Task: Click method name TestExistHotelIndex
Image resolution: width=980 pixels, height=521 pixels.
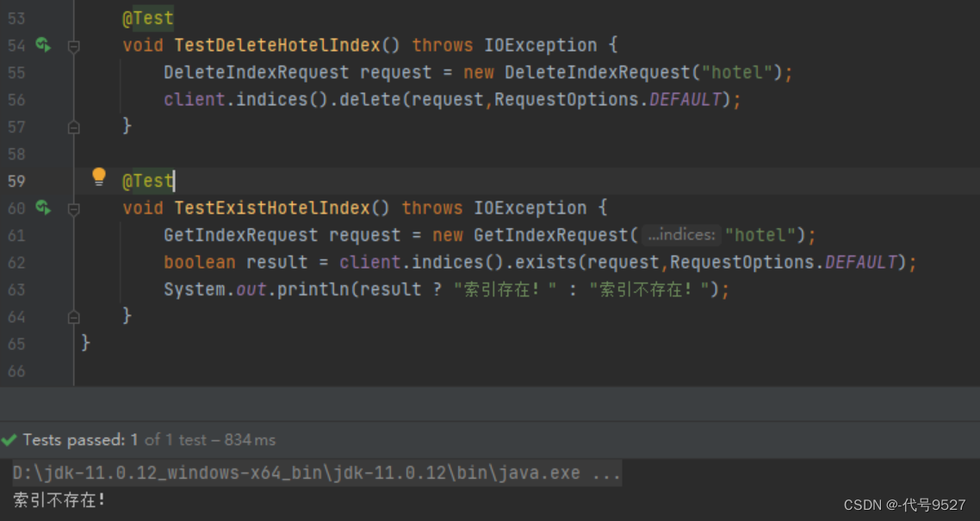Action: 272,208
